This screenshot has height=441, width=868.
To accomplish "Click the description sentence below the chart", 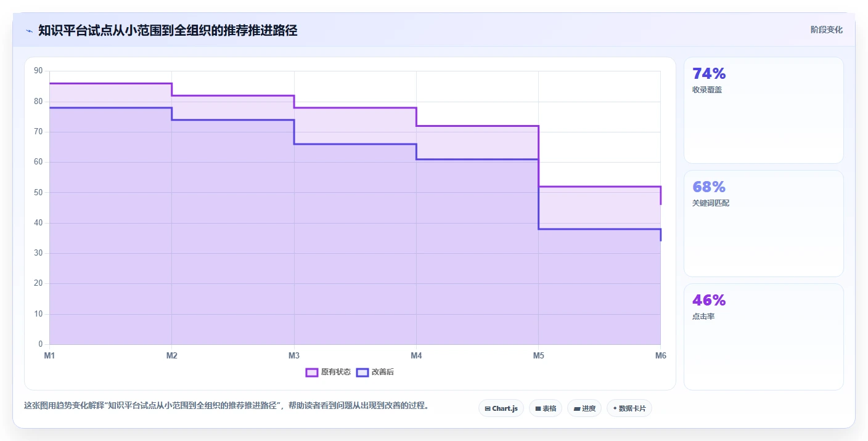I will click(x=226, y=406).
